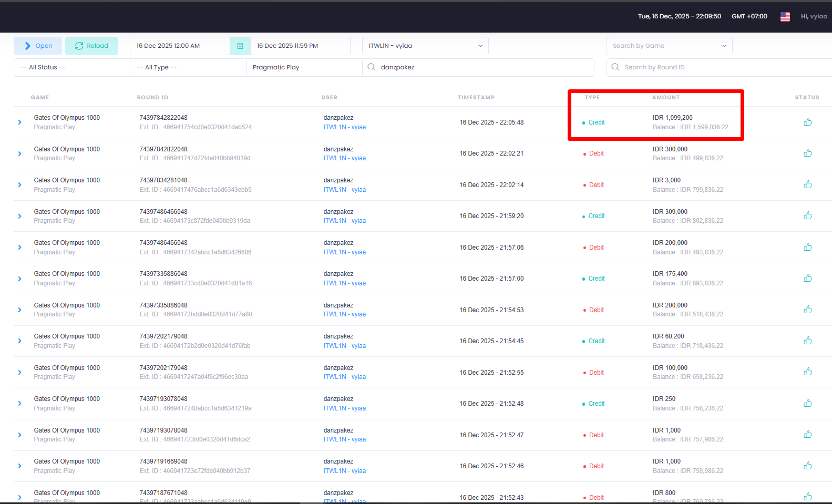Click ITWL1N - vyiaa link in first row

344,127
